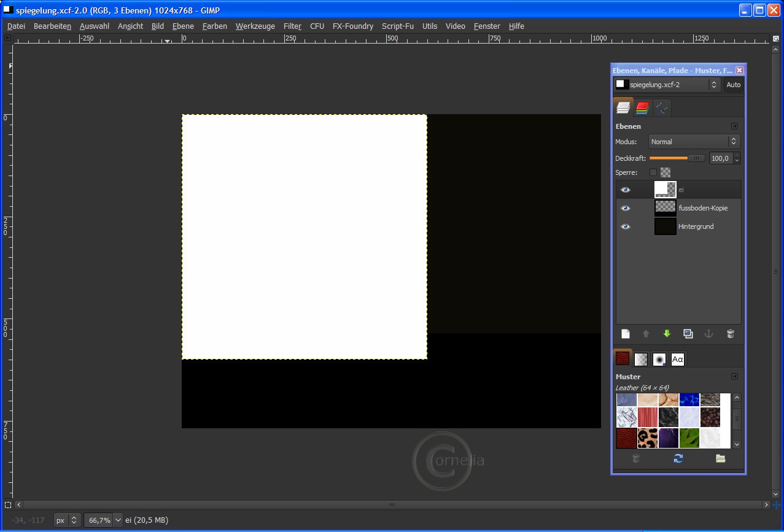Duplicate the current layer

point(688,334)
